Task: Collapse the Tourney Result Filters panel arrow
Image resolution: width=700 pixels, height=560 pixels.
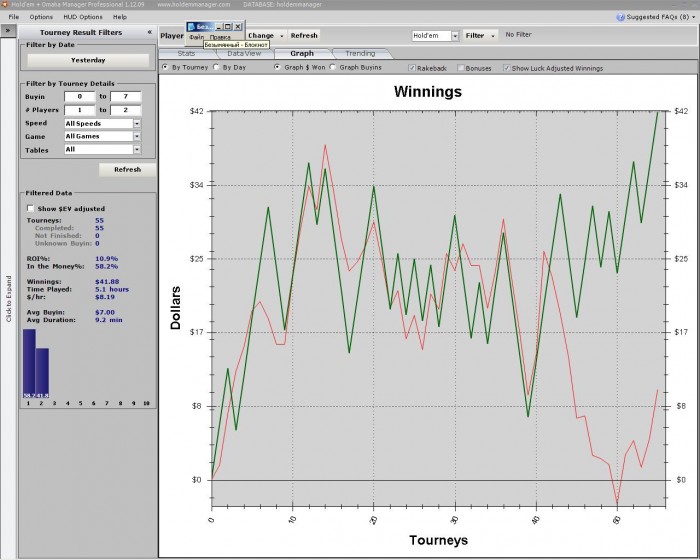Action: [150, 32]
